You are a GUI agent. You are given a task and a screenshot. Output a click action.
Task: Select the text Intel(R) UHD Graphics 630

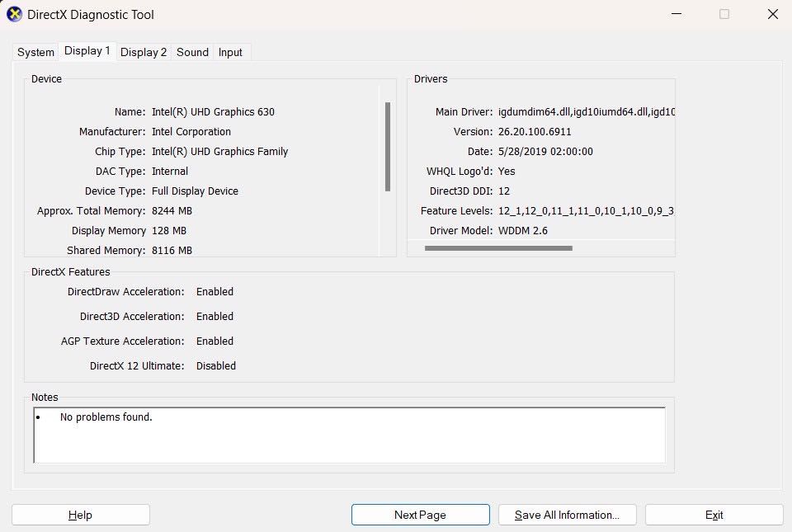[213, 112]
